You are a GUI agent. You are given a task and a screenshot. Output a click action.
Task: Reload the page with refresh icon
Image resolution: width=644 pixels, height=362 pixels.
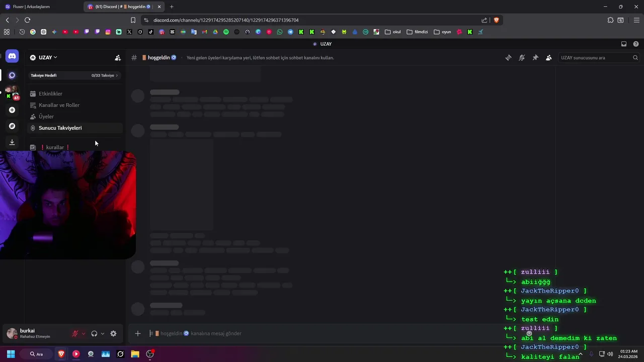[27, 20]
